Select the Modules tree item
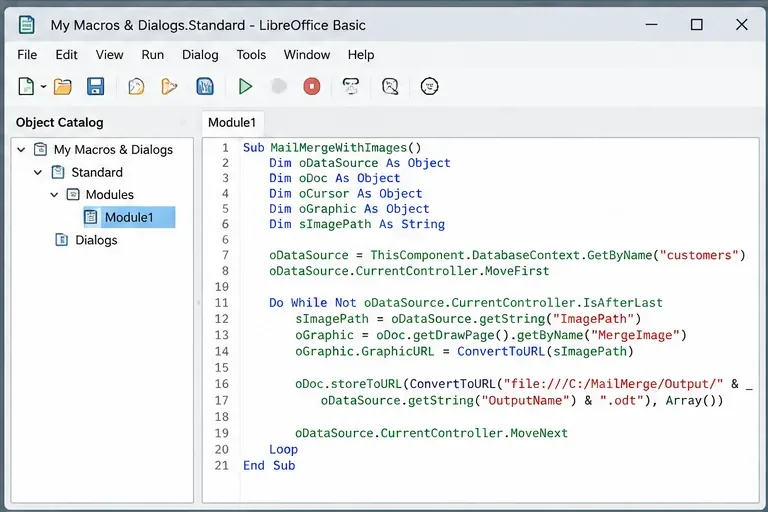768x512 pixels. click(x=110, y=195)
